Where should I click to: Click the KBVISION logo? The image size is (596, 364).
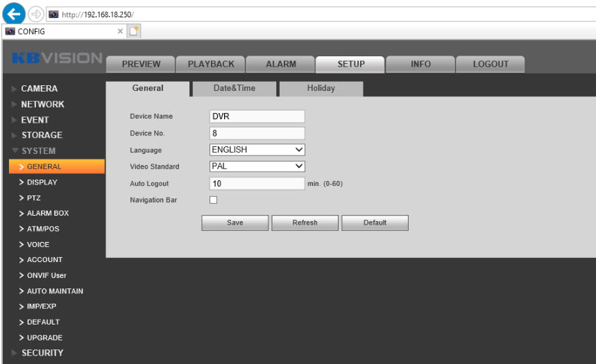tap(57, 58)
